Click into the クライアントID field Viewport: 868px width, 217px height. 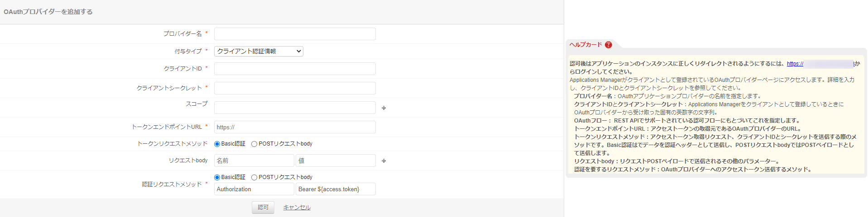(x=295, y=69)
